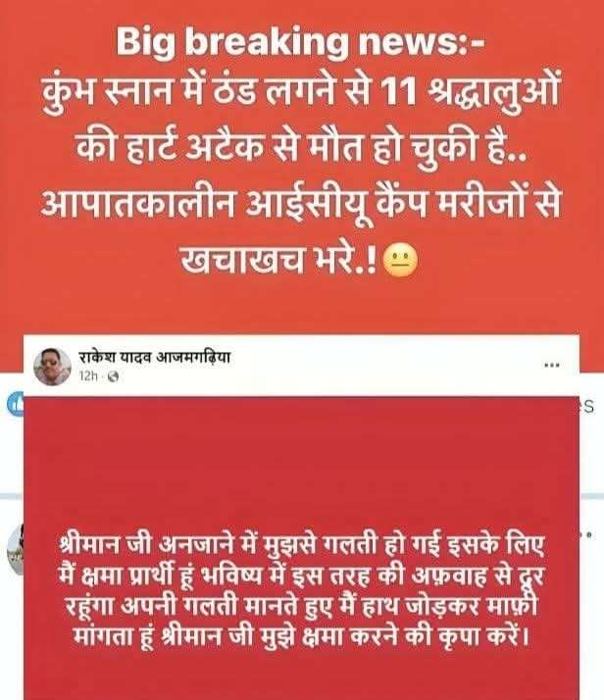Click the line containing अफ़वाह से दूर
The image size is (604, 700).
302,576
